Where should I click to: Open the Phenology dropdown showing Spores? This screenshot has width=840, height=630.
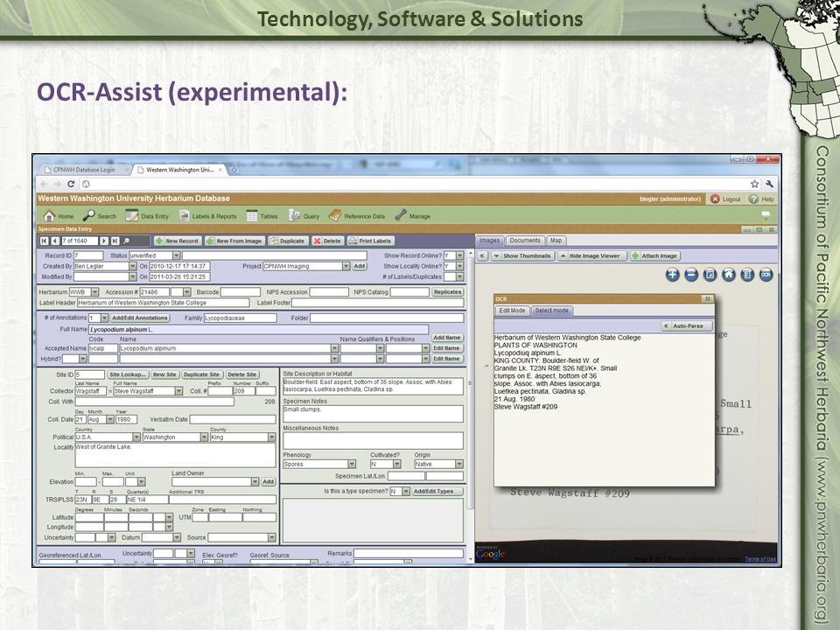coord(352,464)
